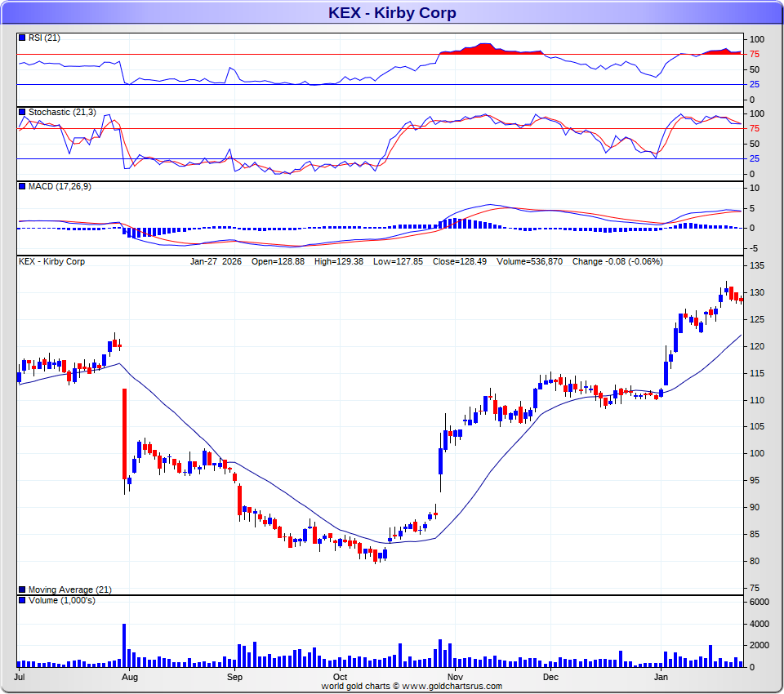Click the 95 price axis label

(755, 481)
